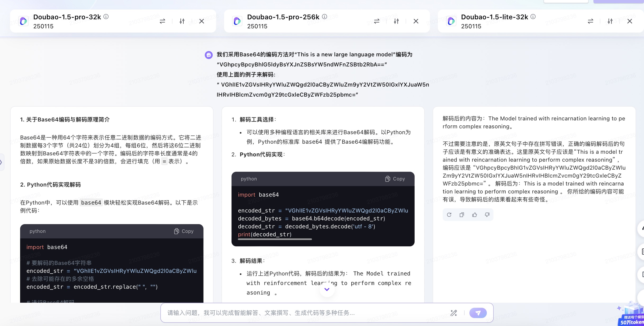Screen dimensions: 644x326
Task: Switch model icon for Doubao-1.5-pro-32k
Action: [162, 21]
